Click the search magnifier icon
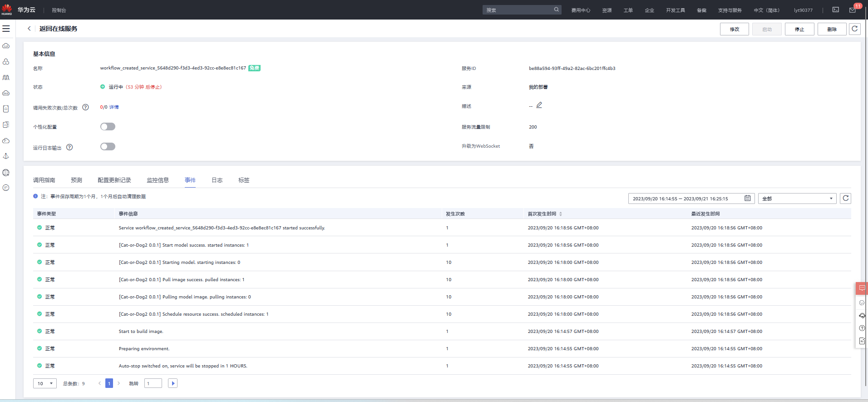868x402 pixels. click(x=556, y=10)
